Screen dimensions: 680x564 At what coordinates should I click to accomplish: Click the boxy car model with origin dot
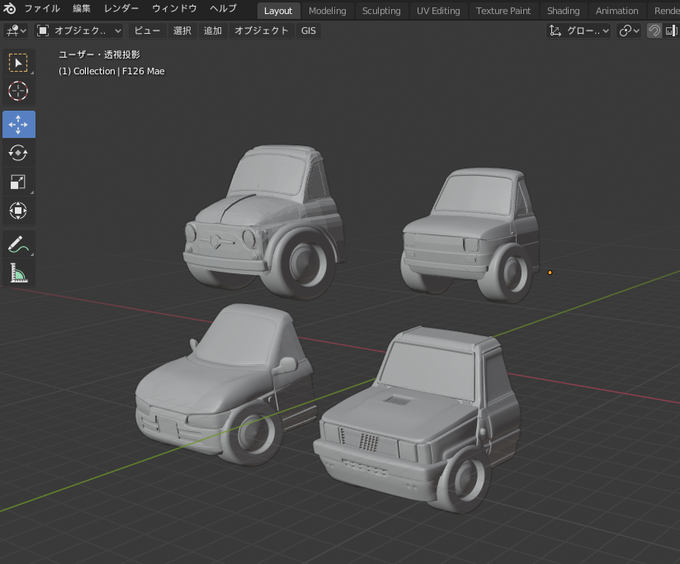471,235
